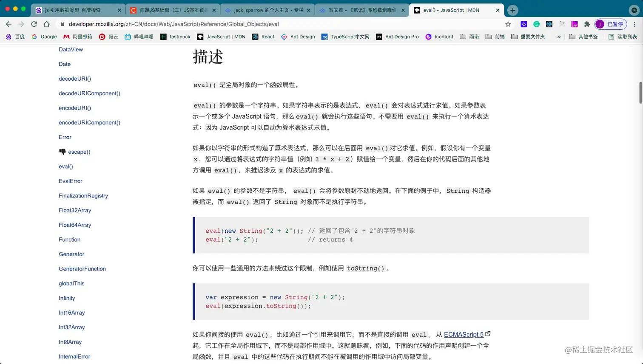Viewport: 643px width, 364px height.
Task: Open the Chrome three-dot menu
Action: click(x=635, y=24)
